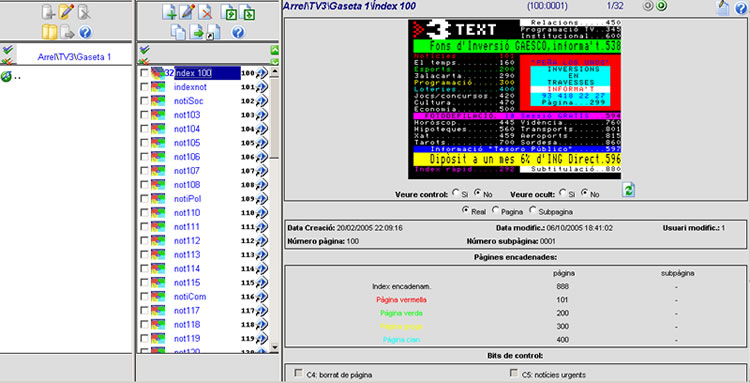Click the edit page pencil icon
The height and width of the screenshot is (383, 750).
click(x=187, y=12)
